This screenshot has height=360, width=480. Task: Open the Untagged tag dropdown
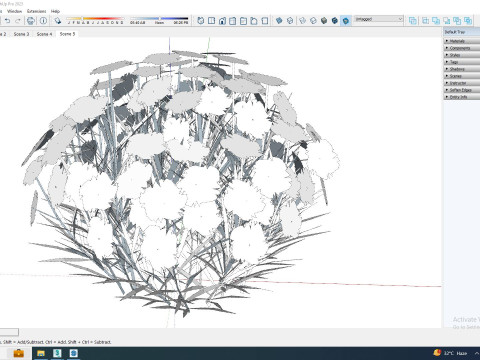point(379,19)
